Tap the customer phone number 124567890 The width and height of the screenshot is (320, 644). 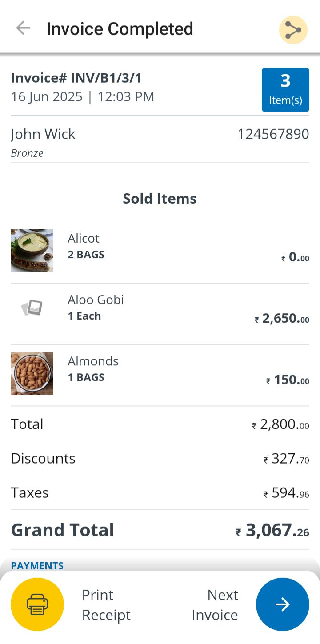tap(273, 134)
